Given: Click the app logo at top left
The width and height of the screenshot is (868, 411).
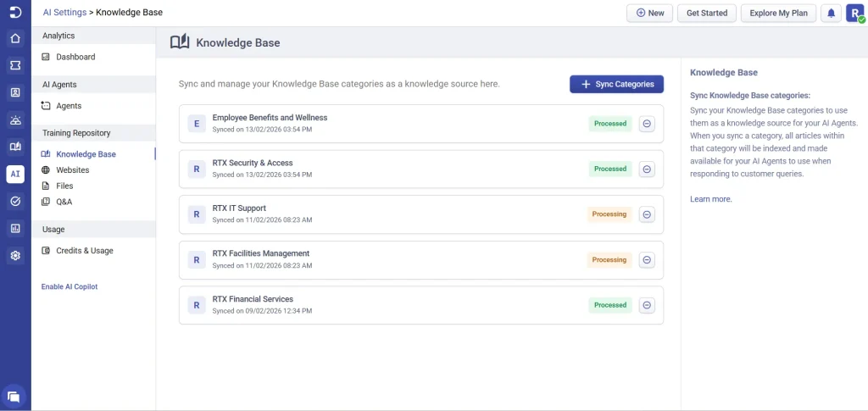Looking at the screenshot, I should click(x=15, y=13).
